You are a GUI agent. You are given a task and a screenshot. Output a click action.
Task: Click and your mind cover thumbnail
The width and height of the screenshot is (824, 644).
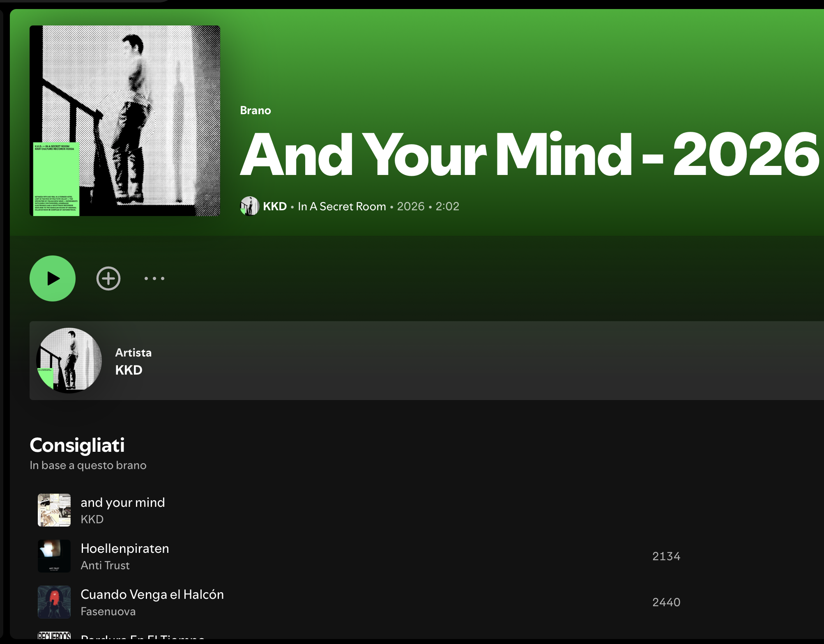click(54, 510)
